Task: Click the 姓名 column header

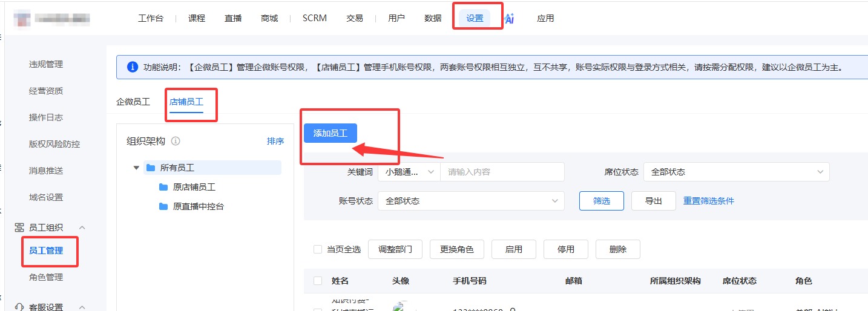Action: 340,281
